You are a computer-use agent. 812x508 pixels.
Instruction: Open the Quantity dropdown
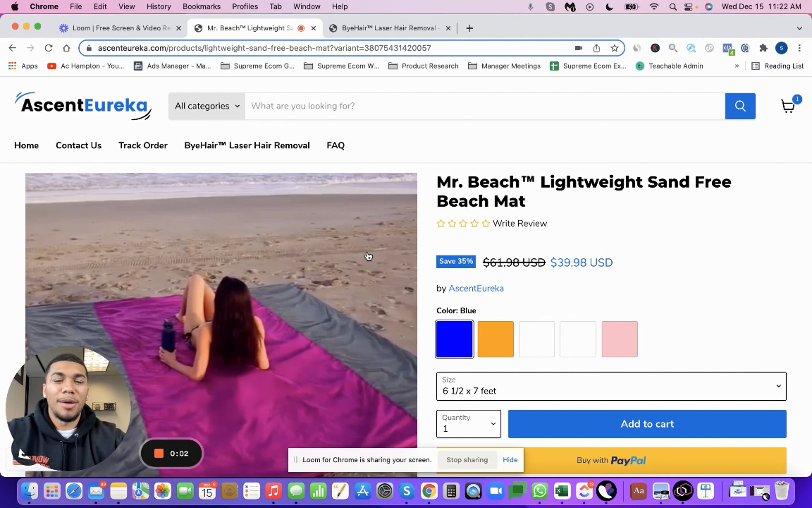click(468, 424)
